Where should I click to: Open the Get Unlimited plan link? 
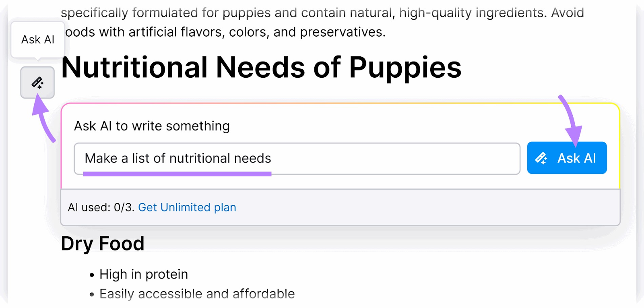[187, 207]
